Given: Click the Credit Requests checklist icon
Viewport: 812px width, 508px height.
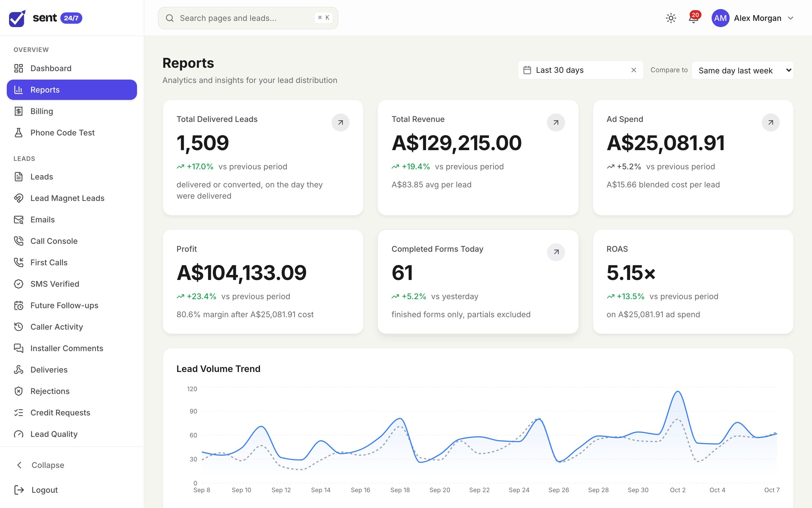Looking at the screenshot, I should 18,413.
